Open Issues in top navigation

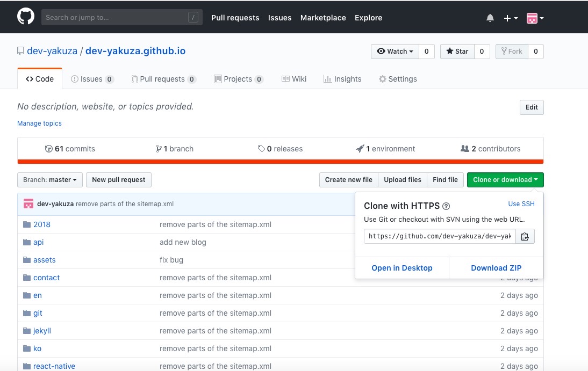pos(279,18)
